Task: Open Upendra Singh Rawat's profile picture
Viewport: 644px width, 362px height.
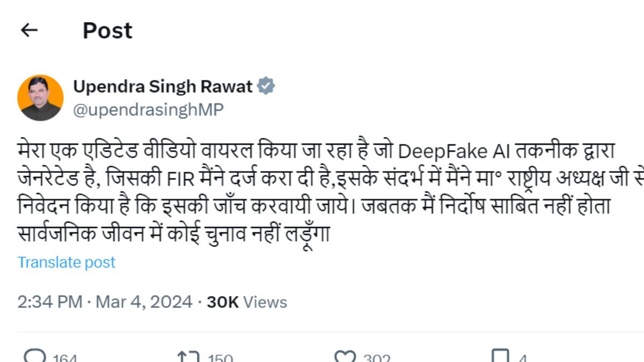Action: [x=40, y=98]
